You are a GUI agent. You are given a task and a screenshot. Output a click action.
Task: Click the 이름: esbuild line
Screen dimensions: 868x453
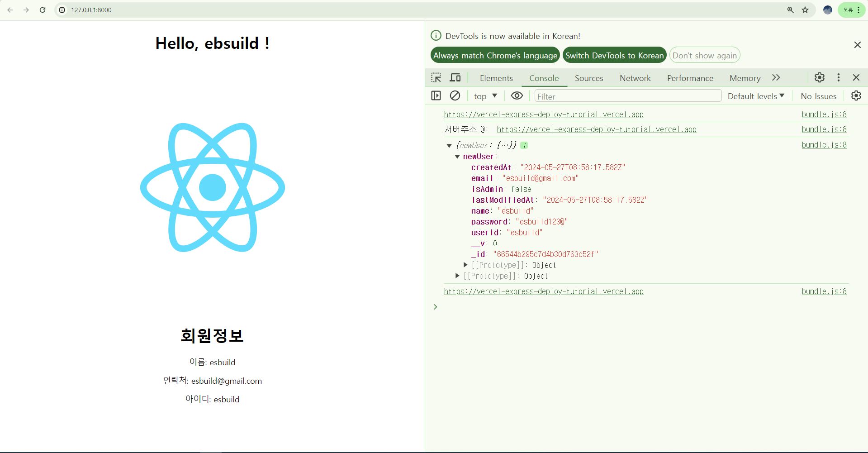point(213,362)
